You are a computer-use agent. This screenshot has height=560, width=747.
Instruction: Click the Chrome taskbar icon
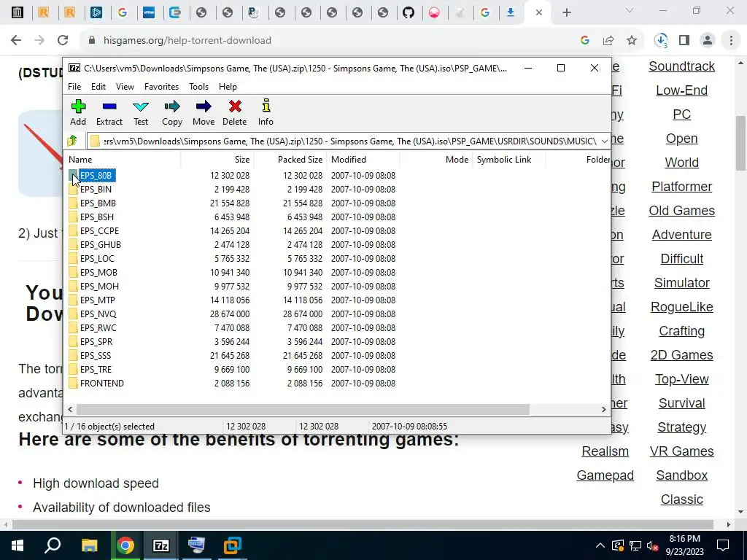(125, 545)
